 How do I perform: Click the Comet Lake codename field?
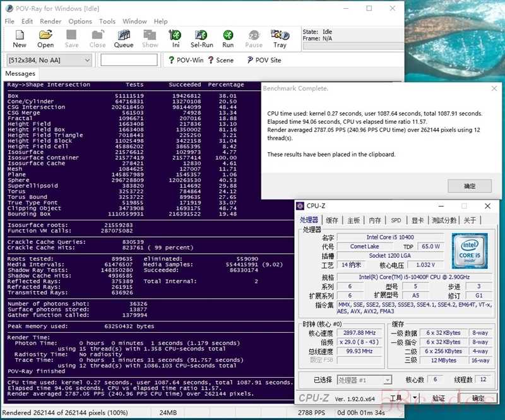point(365,246)
